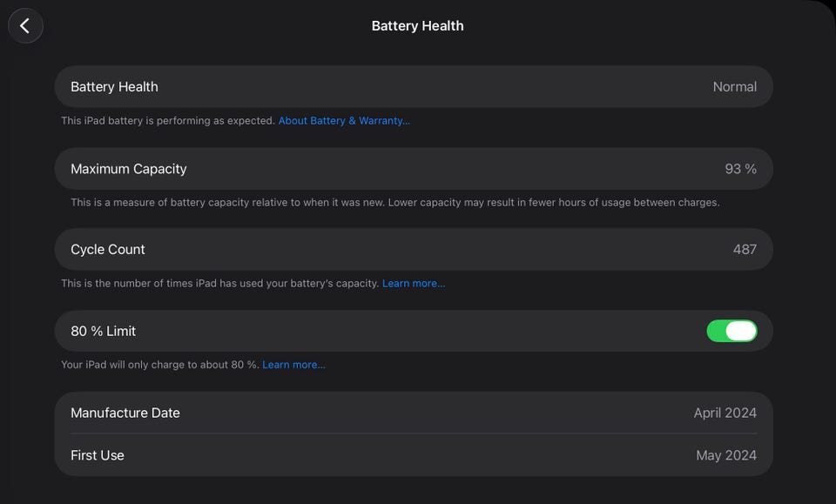
Task: Click the 'performing as expected' status text
Action: point(168,121)
